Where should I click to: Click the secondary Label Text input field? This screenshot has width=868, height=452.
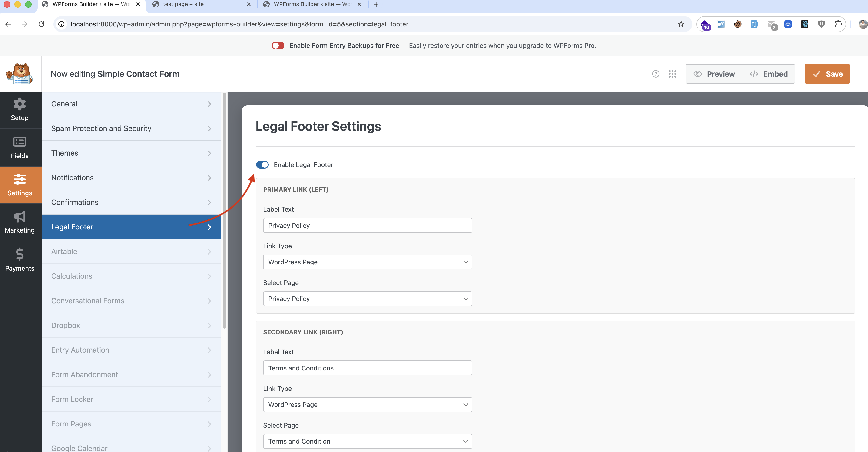coord(367,368)
